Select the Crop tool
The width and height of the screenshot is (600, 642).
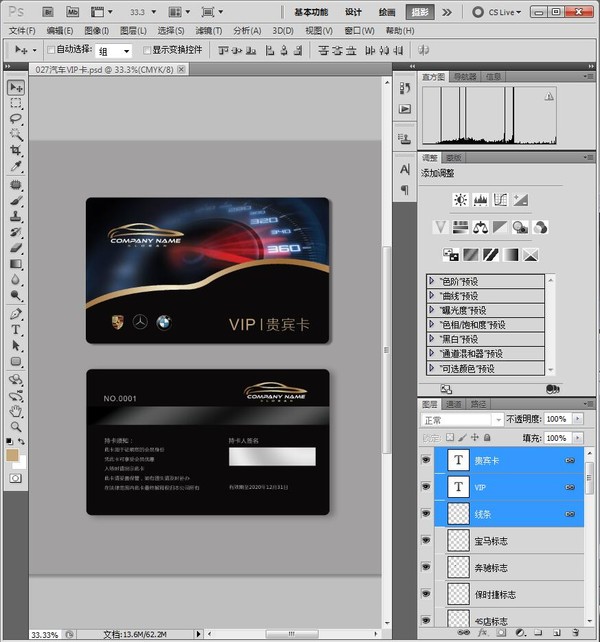16,150
